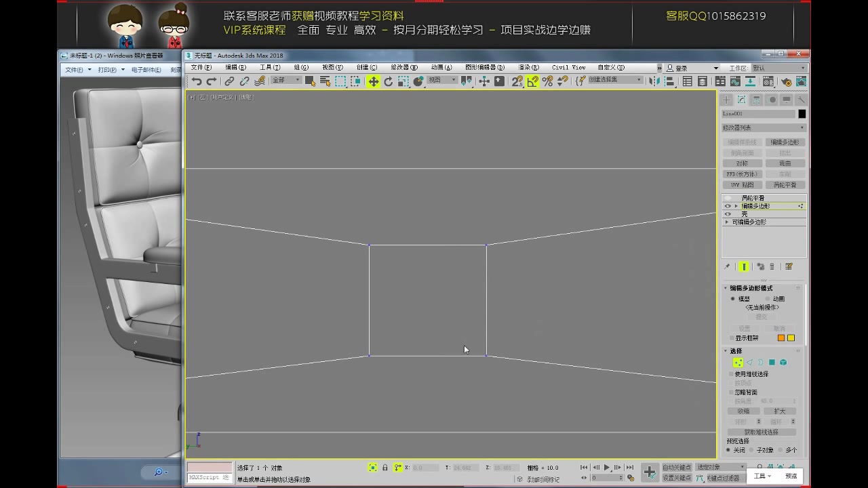
Task: Select the 动画 radio button
Action: (766, 299)
